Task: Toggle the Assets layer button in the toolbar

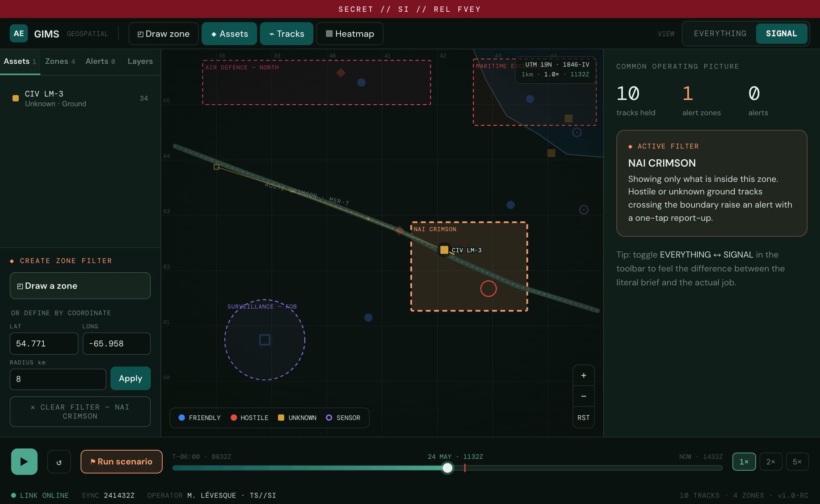Action: (x=229, y=34)
